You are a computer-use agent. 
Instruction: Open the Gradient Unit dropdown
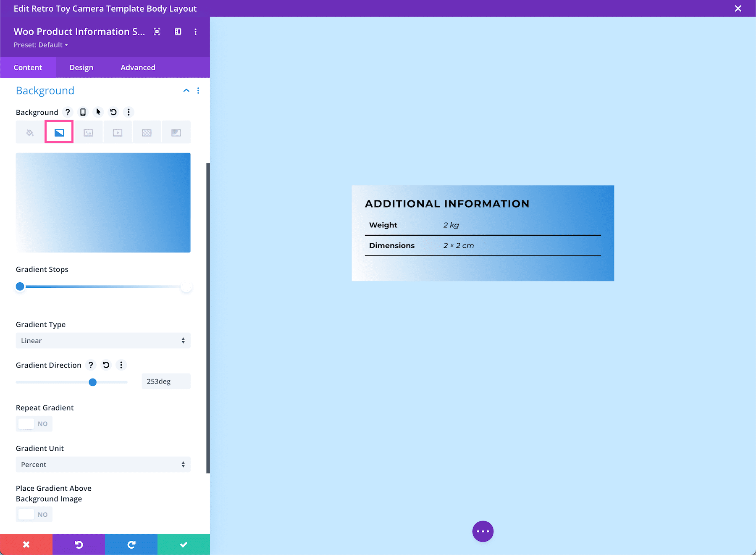pos(103,464)
